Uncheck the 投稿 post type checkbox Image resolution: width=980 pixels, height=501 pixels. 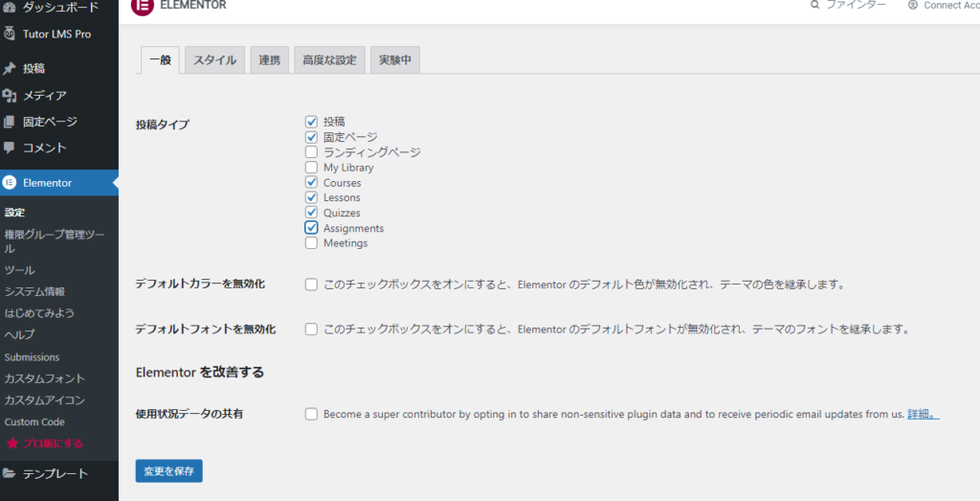tap(311, 122)
